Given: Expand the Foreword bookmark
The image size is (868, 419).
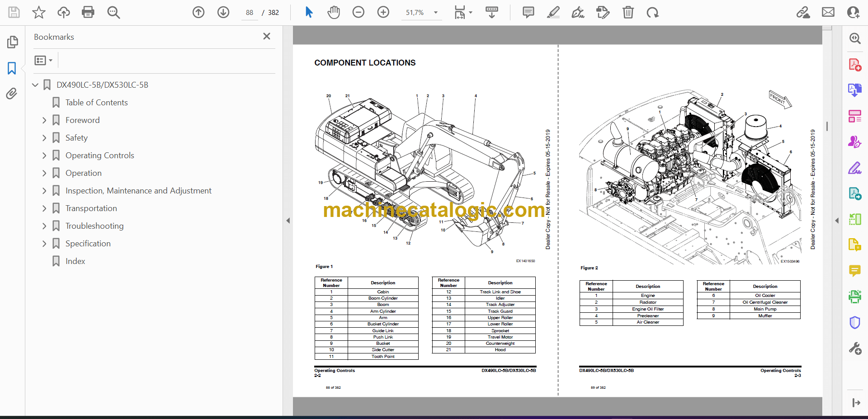Looking at the screenshot, I should [x=44, y=120].
